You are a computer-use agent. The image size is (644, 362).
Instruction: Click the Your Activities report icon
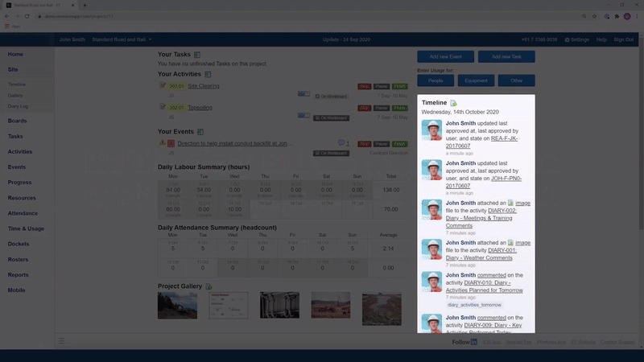point(208,75)
